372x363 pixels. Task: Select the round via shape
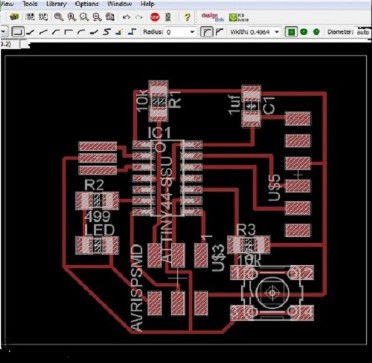click(304, 32)
